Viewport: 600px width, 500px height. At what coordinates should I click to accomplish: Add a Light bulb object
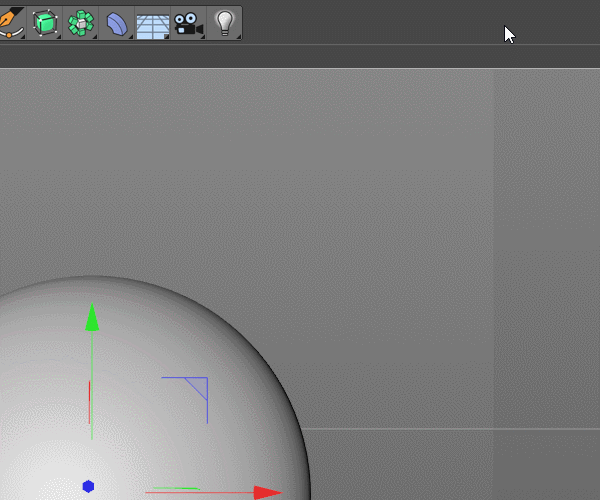(225, 23)
